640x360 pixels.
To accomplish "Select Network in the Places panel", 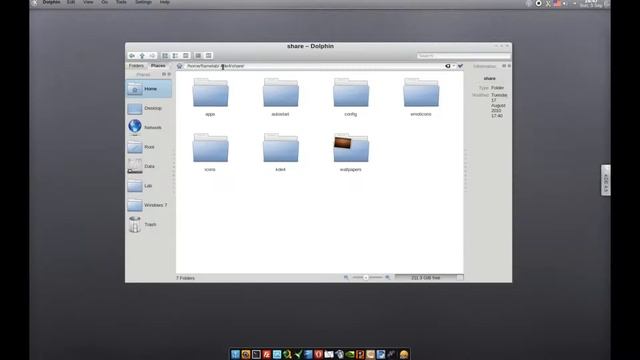I will [149, 127].
